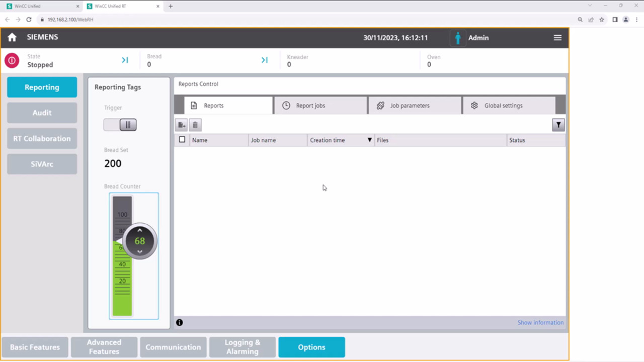The width and height of the screenshot is (644, 362).
Task: Decrease bread counter with down chevron
Action: (x=140, y=251)
